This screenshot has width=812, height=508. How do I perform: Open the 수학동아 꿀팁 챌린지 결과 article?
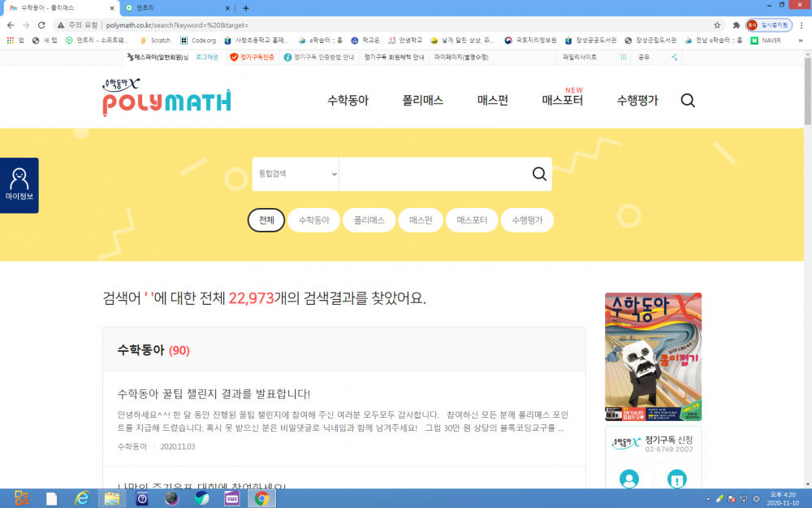[x=214, y=394]
